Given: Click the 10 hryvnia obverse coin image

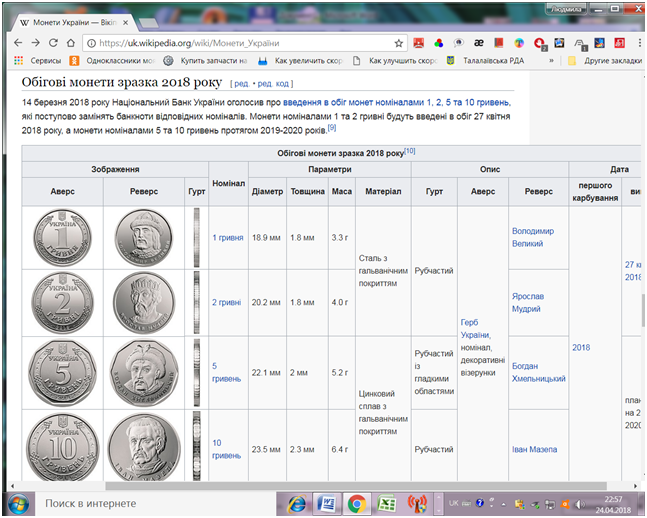Looking at the screenshot, I should [62, 447].
